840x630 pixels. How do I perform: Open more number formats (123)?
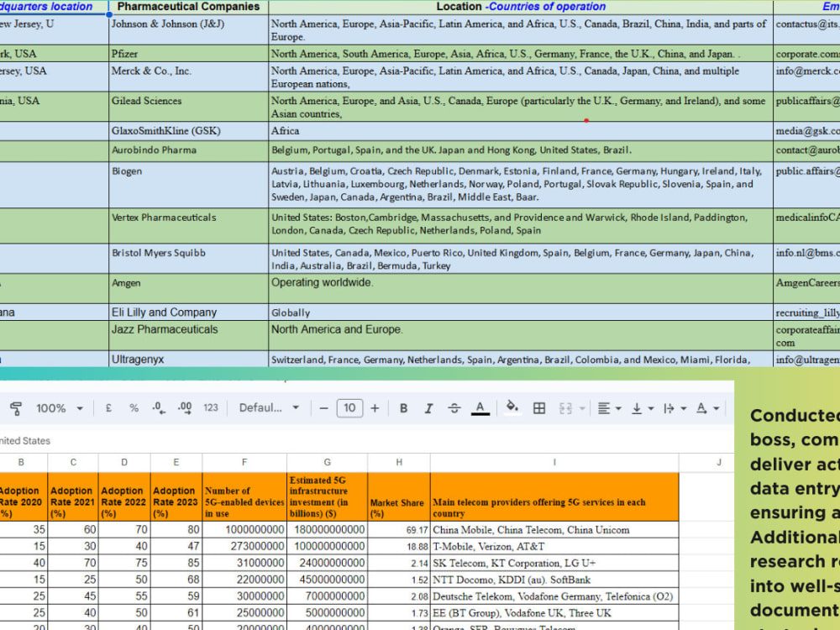(211, 408)
